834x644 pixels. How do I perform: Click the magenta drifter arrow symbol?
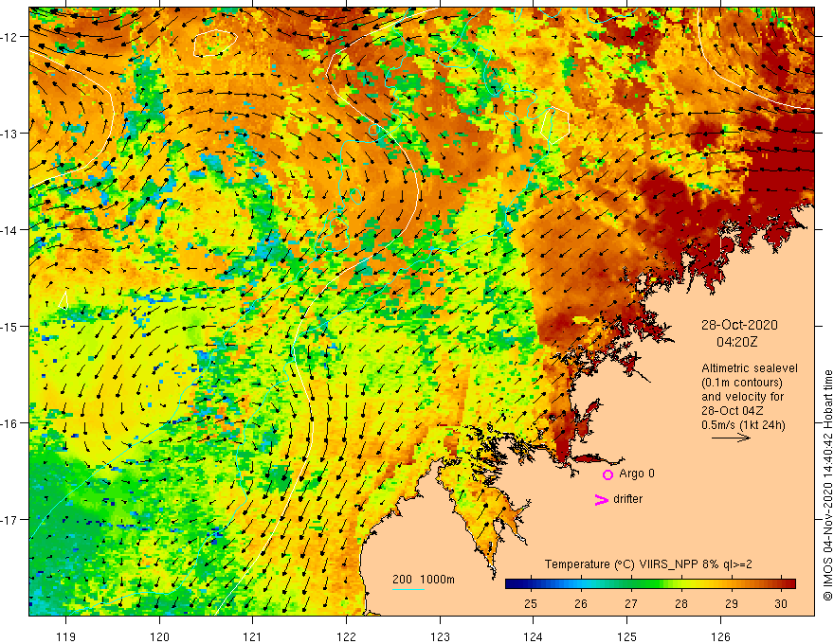pos(602,499)
